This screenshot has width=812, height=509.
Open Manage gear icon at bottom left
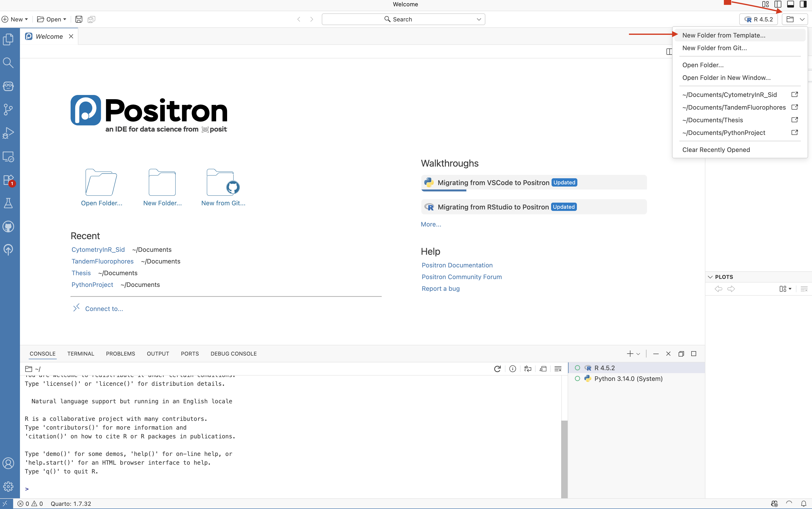8,486
